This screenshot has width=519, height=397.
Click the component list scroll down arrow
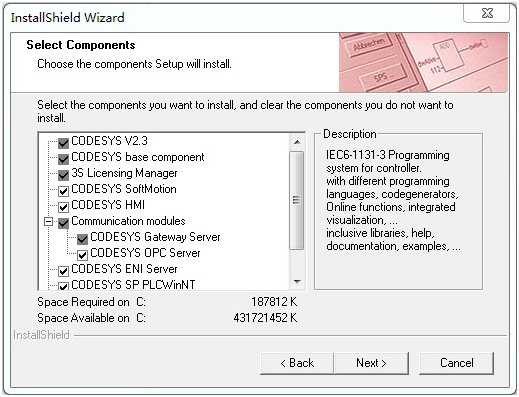pos(297,282)
